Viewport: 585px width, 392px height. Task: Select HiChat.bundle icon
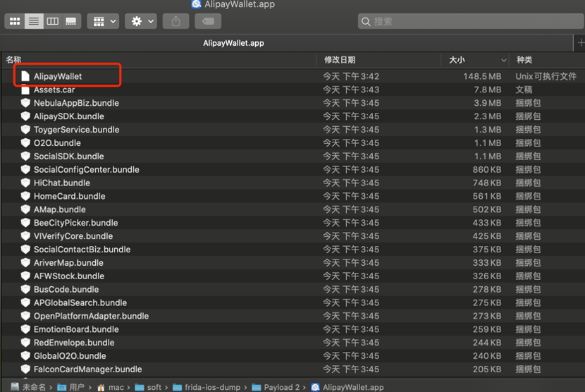pyautogui.click(x=25, y=183)
